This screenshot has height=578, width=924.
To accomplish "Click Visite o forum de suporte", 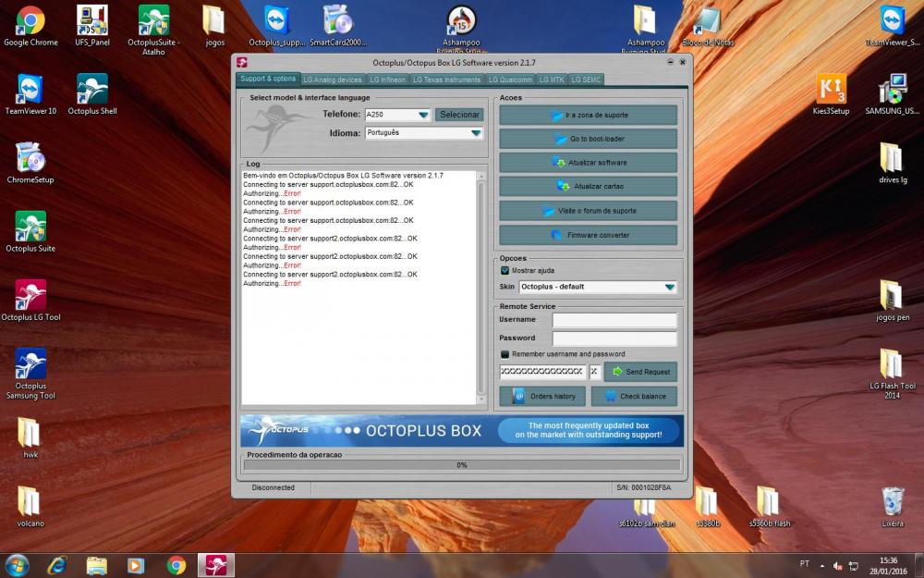I will (588, 211).
